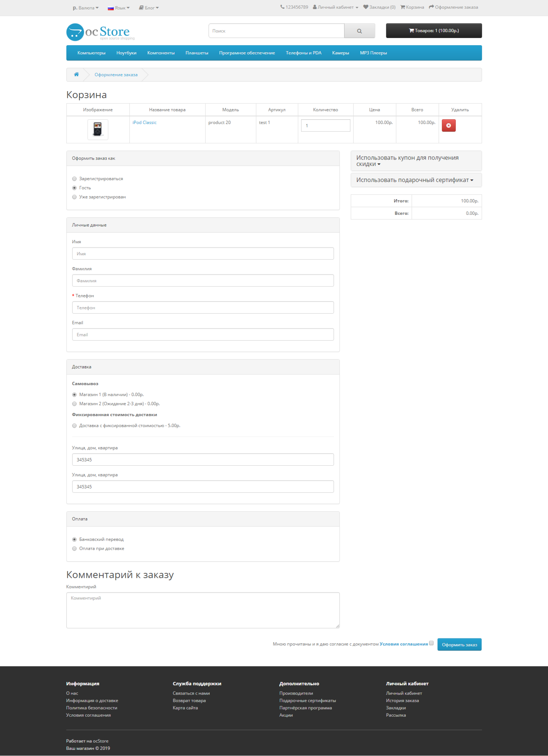Tick the agreement terms checkbox
Image resolution: width=548 pixels, height=756 pixels.
[431, 643]
